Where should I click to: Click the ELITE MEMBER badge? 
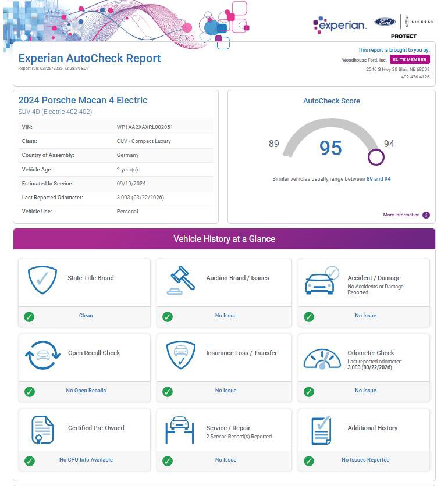click(410, 59)
